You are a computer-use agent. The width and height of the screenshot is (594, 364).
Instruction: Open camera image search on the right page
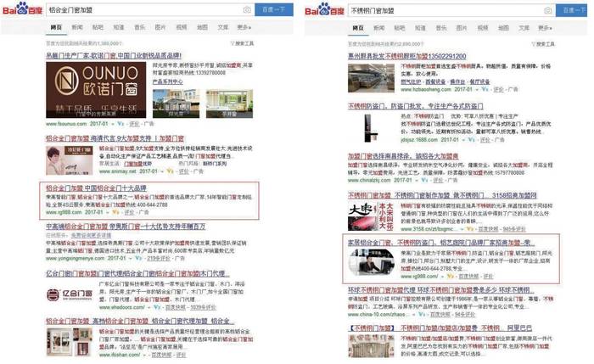[x=548, y=10]
